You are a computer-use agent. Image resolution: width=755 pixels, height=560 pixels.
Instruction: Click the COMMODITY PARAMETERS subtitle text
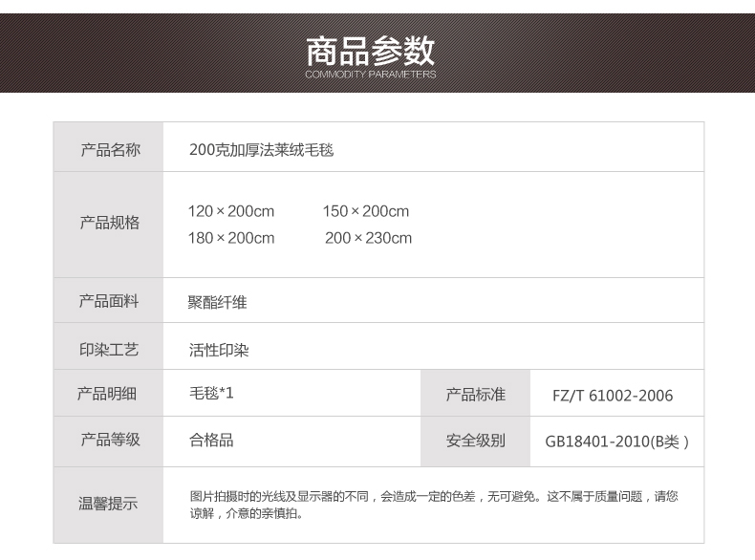coord(370,74)
